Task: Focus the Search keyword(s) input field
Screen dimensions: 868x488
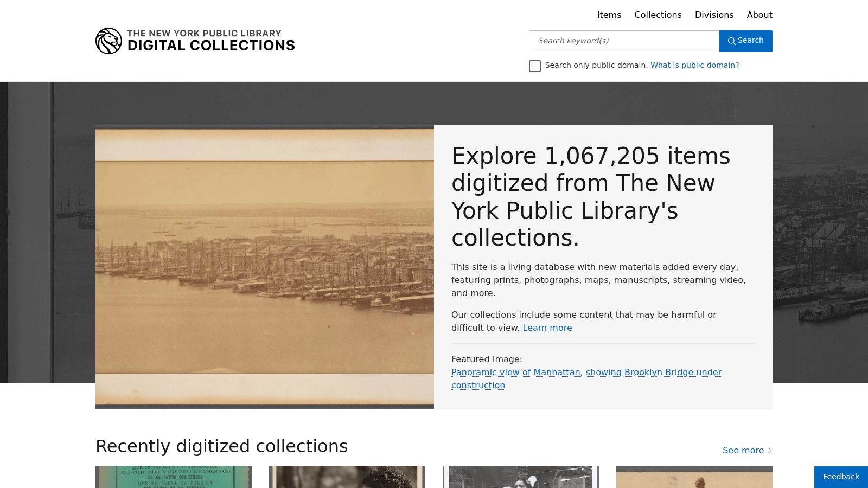Action: point(624,41)
